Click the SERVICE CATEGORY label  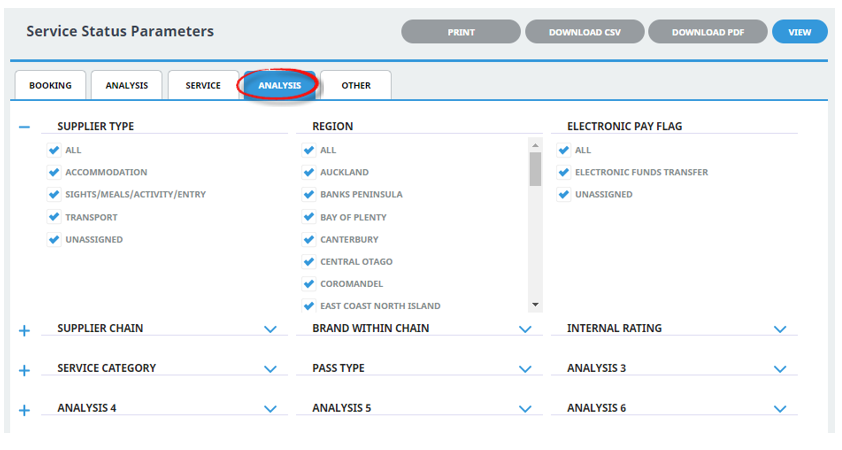click(107, 368)
